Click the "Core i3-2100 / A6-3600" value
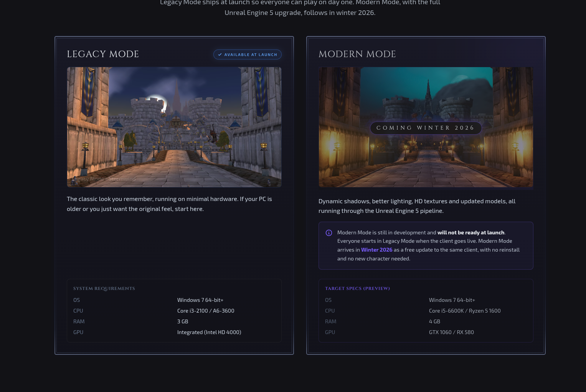This screenshot has width=586, height=392. point(206,311)
